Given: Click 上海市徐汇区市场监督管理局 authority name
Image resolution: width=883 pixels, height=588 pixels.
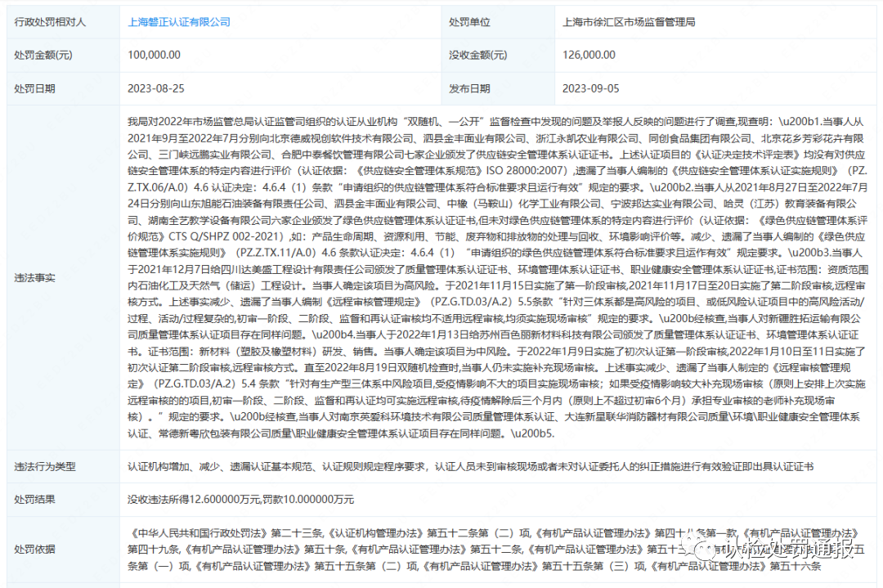Looking at the screenshot, I should click(x=629, y=22).
